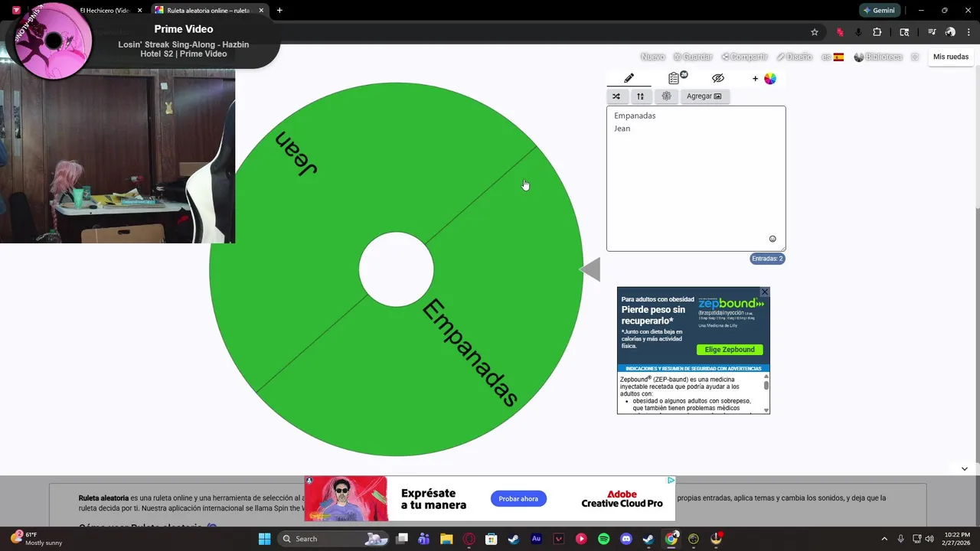
Task: Shuffle the wheel entries
Action: tap(616, 96)
